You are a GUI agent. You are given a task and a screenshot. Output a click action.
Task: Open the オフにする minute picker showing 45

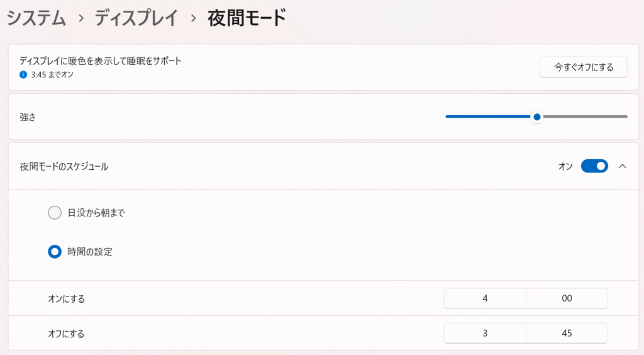tap(567, 334)
